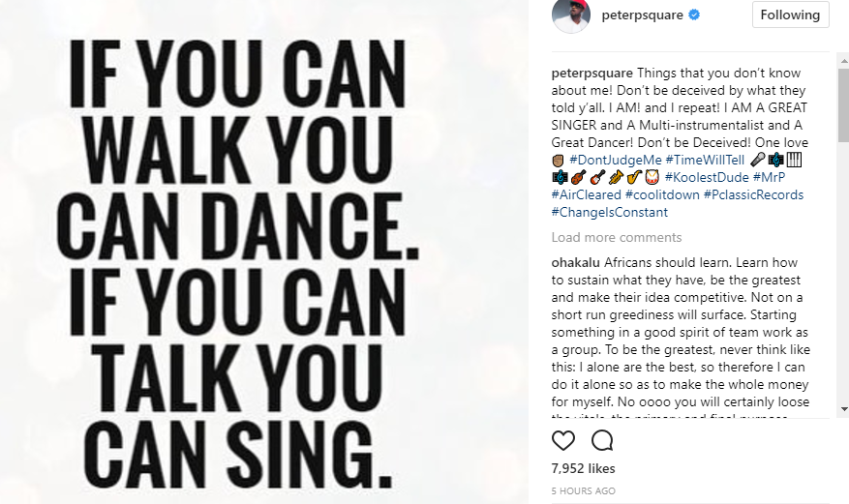View the 7,952 likes list

[583, 469]
